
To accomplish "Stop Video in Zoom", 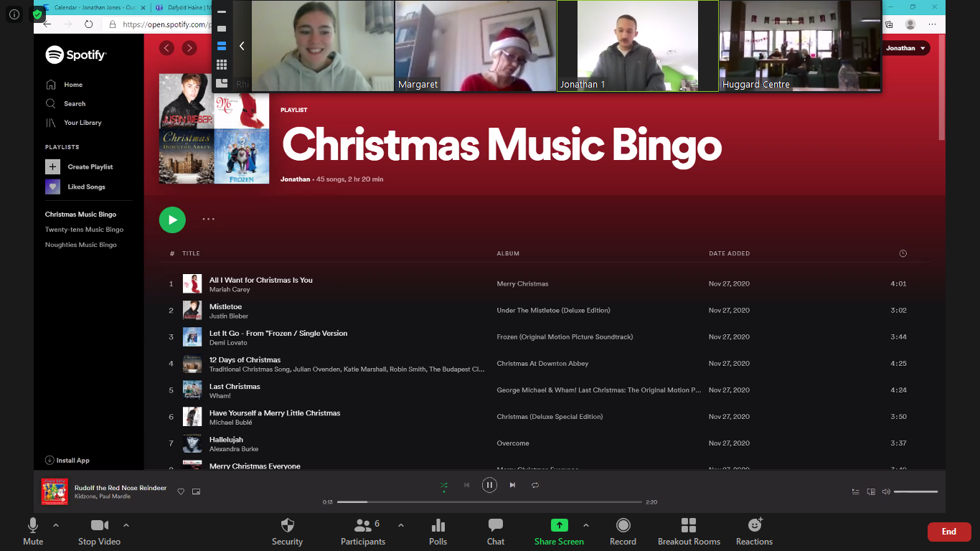I will (x=99, y=532).
